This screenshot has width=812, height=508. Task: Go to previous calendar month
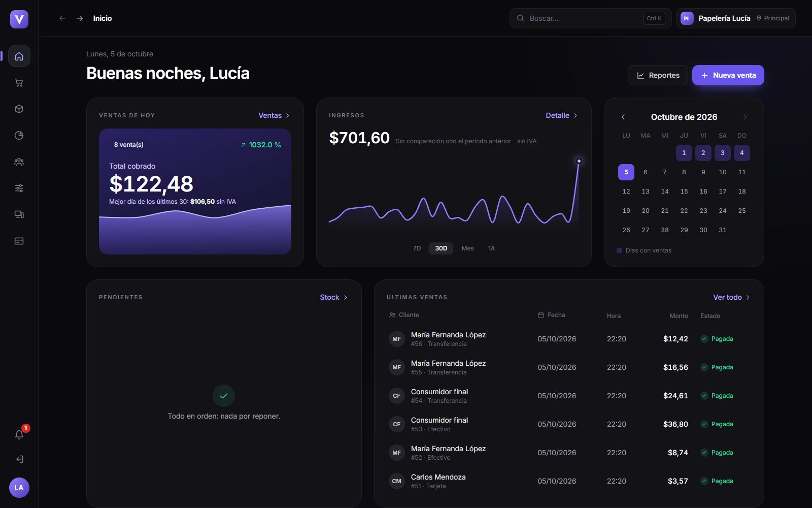[623, 117]
